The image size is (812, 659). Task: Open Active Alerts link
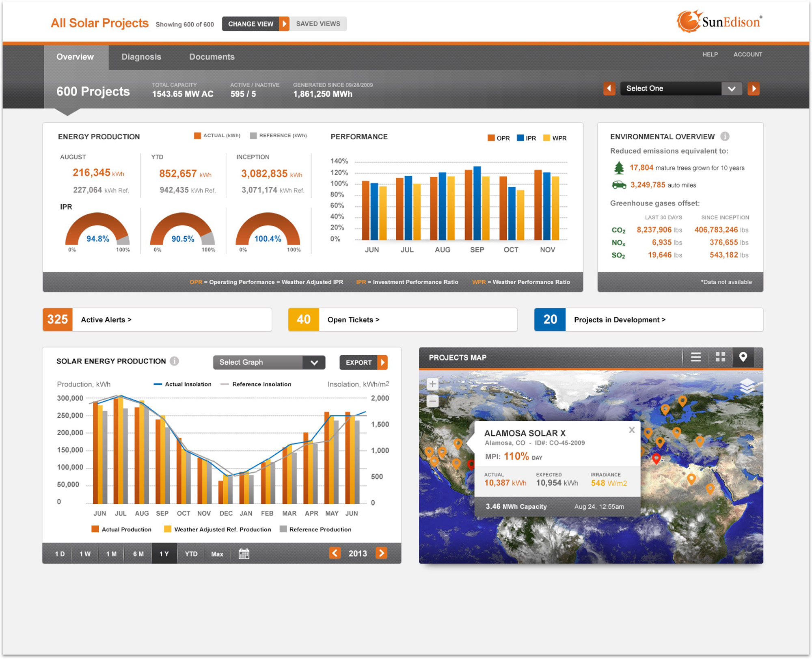point(106,320)
